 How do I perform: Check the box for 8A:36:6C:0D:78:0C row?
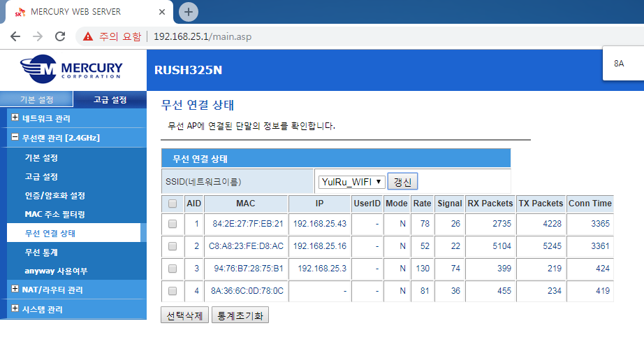click(x=173, y=291)
